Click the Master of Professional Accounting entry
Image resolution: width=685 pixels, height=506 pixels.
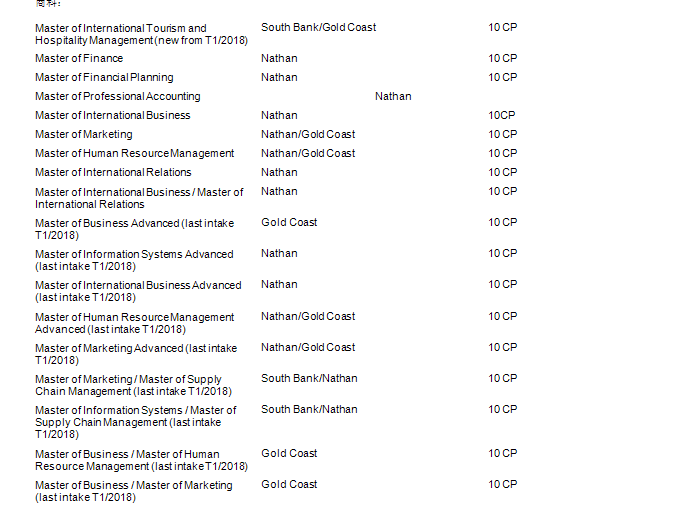pos(117,96)
